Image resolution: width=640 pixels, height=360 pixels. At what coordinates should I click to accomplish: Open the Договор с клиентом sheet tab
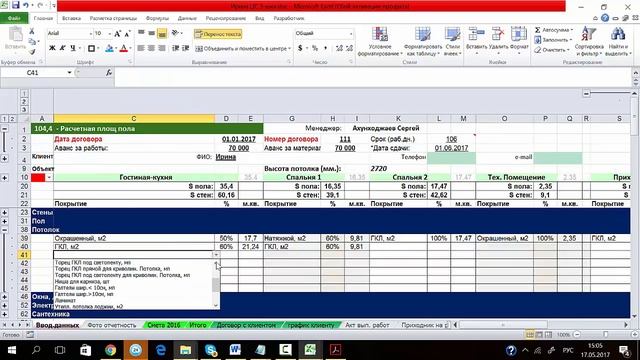pyautogui.click(x=246, y=325)
